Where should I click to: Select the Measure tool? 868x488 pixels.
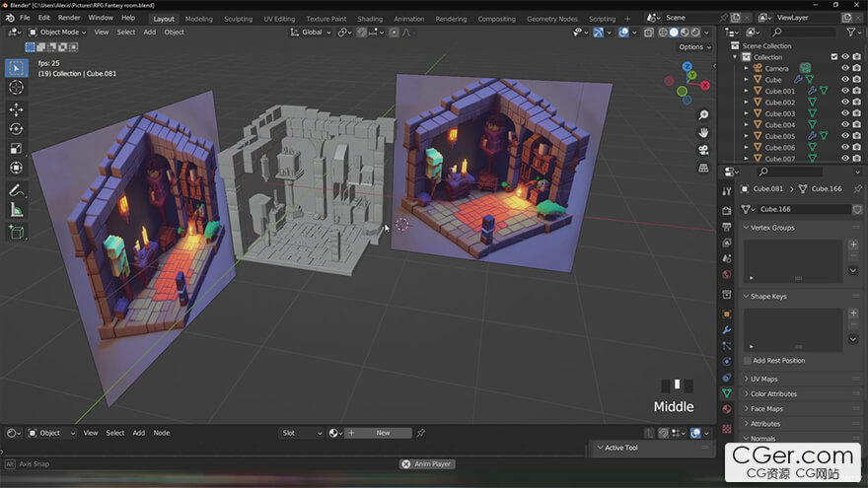(16, 210)
